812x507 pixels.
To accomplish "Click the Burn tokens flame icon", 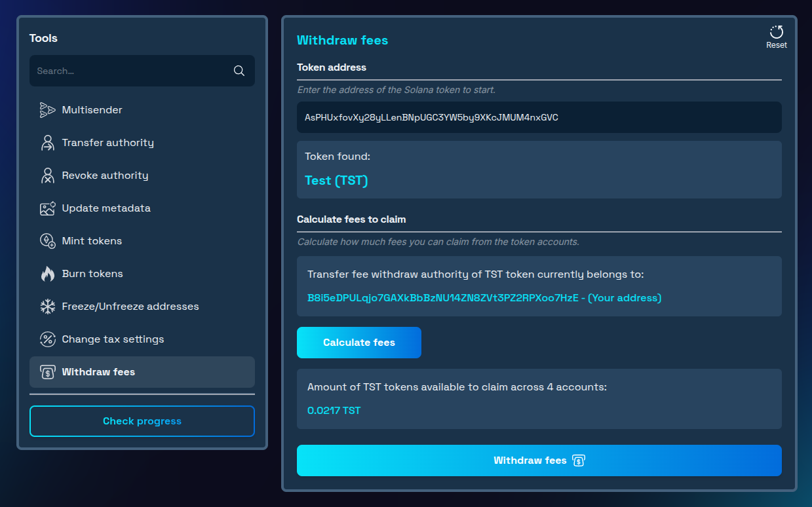I will pyautogui.click(x=47, y=274).
